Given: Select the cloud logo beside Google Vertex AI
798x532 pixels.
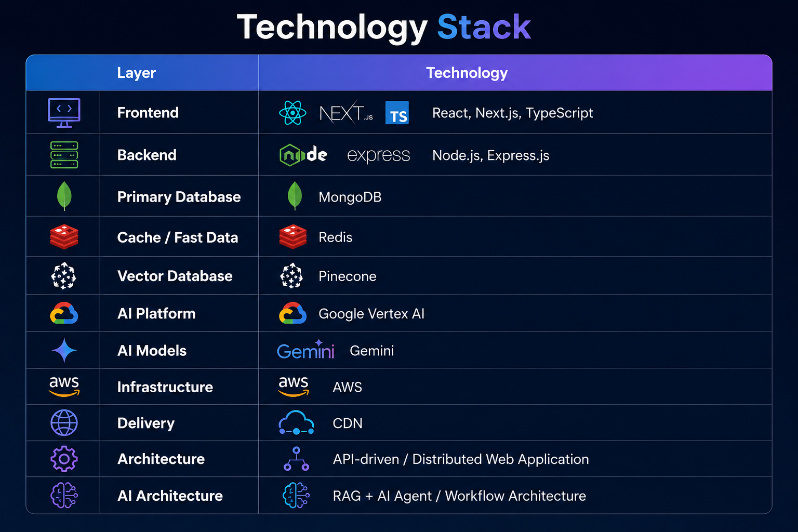Looking at the screenshot, I should tap(292, 313).
